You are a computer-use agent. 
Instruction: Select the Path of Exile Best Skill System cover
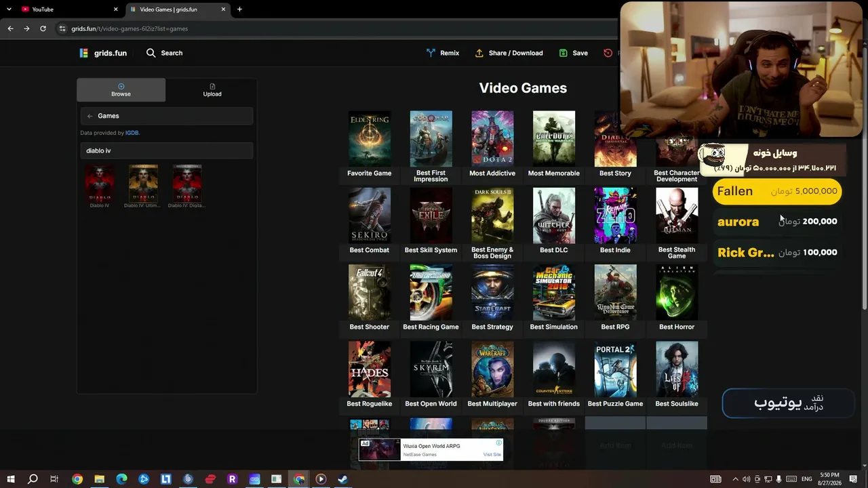click(x=431, y=216)
